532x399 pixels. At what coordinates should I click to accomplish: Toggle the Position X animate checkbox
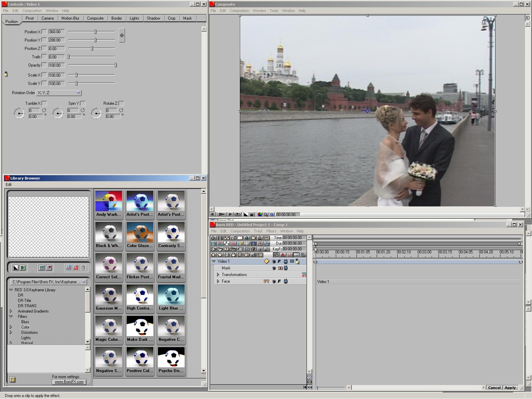click(x=44, y=32)
